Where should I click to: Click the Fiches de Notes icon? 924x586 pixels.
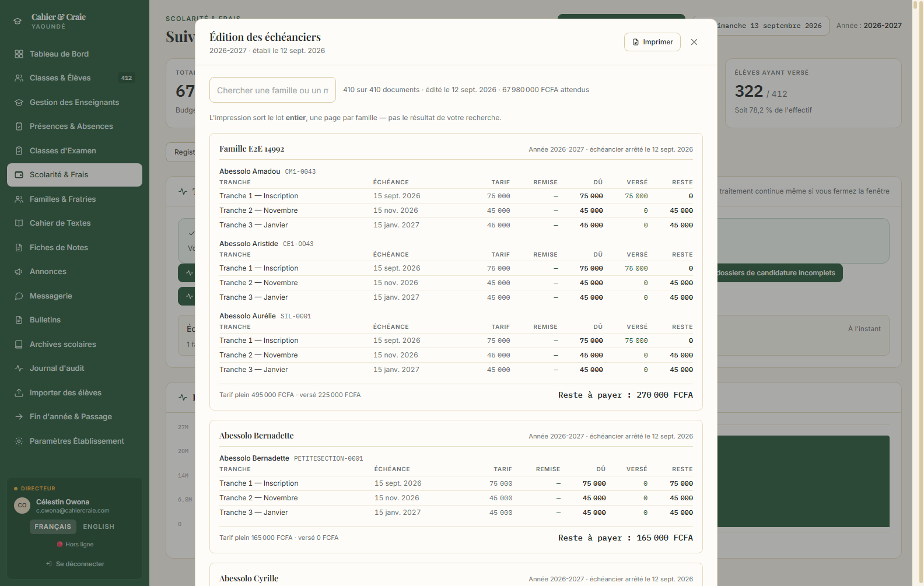(x=19, y=247)
